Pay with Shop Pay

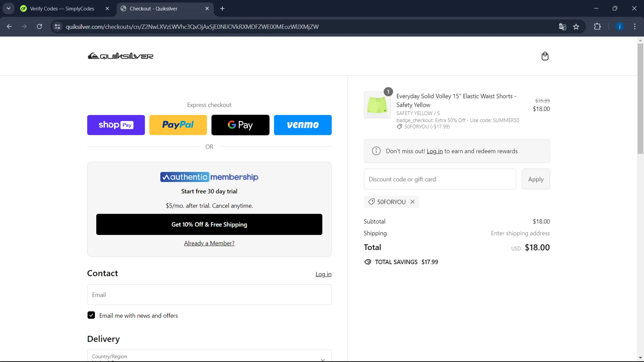coord(116,125)
